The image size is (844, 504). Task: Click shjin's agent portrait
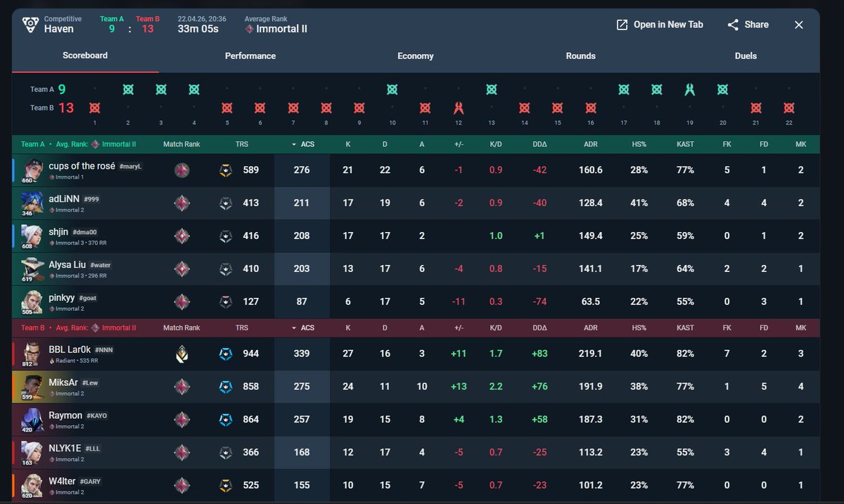[x=32, y=236]
